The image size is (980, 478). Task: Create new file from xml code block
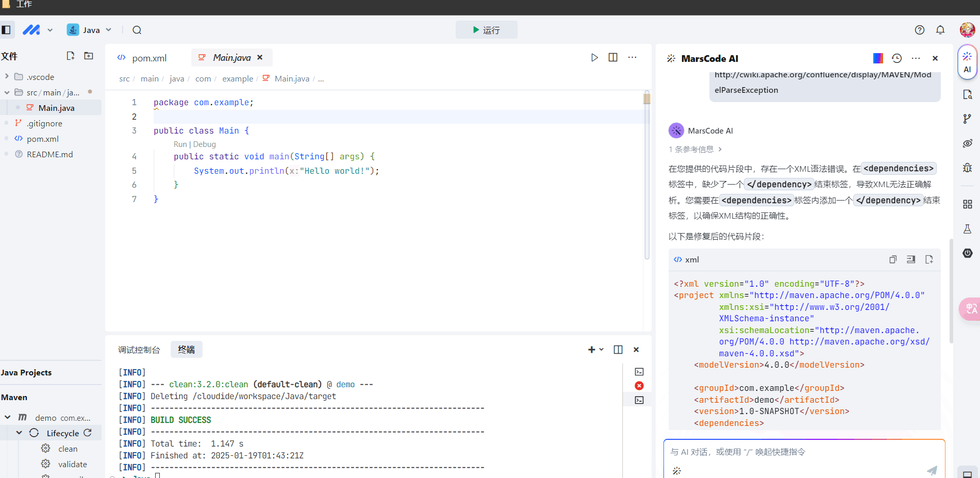(929, 259)
